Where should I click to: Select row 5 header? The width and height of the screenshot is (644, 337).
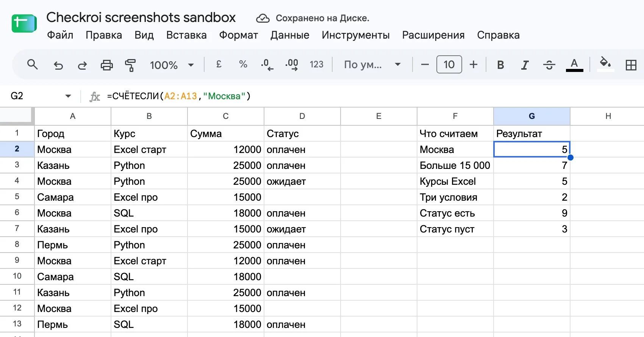point(17,197)
